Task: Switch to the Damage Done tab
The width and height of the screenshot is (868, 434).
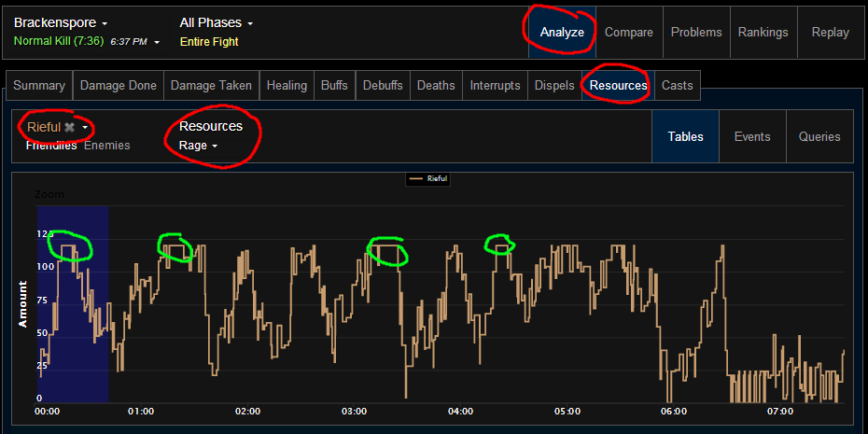Action: pos(118,85)
